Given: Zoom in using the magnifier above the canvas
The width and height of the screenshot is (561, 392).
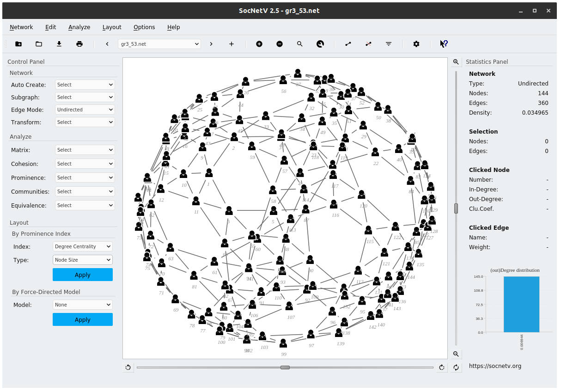Looking at the screenshot, I should click(456, 61).
